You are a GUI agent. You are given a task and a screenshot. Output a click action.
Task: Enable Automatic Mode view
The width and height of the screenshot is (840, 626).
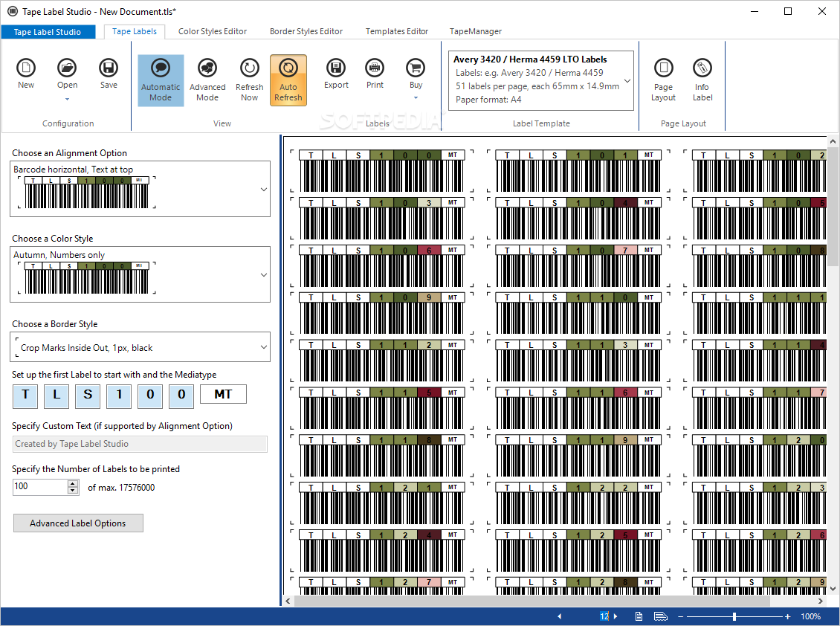pyautogui.click(x=161, y=80)
